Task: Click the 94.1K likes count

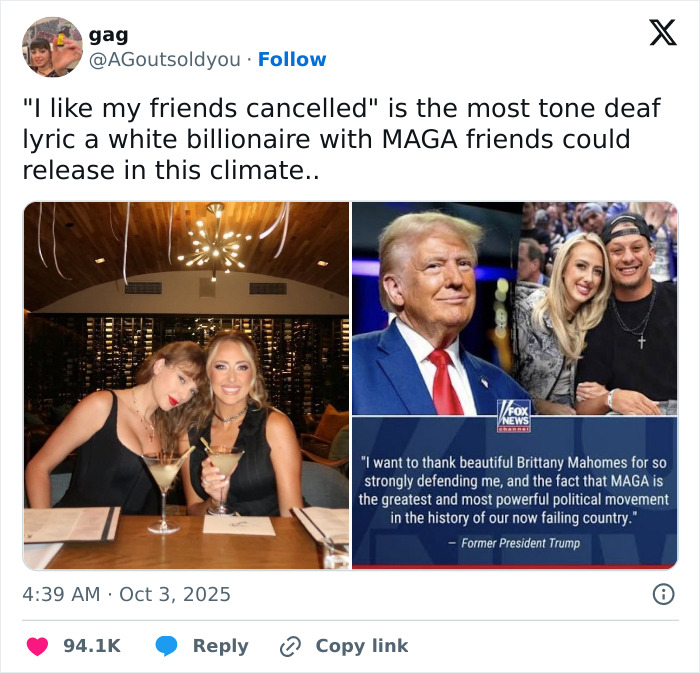Action: pyautogui.click(x=92, y=646)
